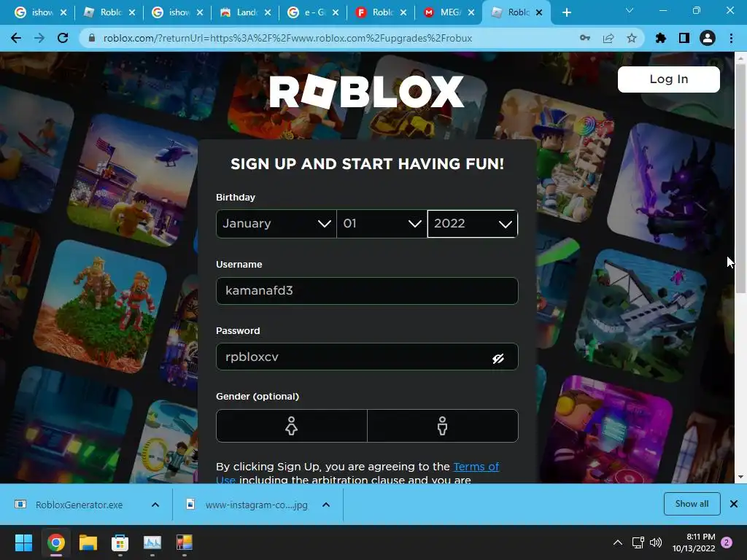Open the tab search chevron

tap(630, 10)
